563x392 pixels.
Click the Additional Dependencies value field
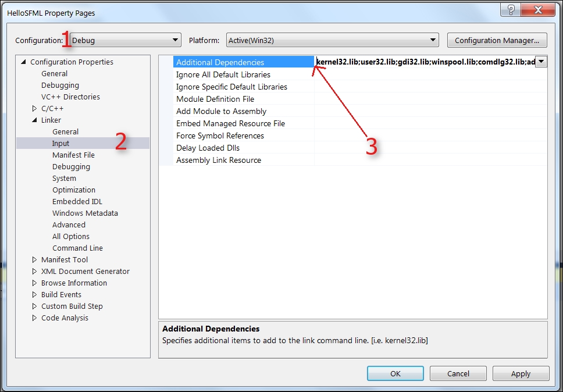point(423,62)
